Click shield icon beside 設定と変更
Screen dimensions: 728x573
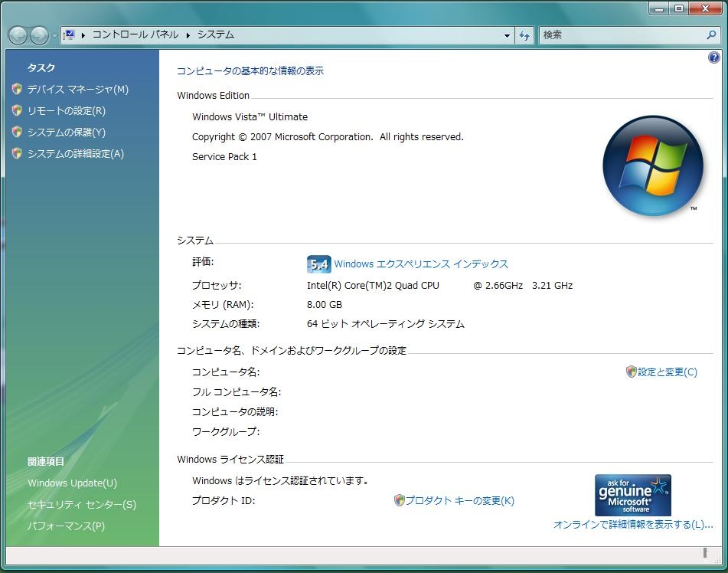pyautogui.click(x=631, y=372)
